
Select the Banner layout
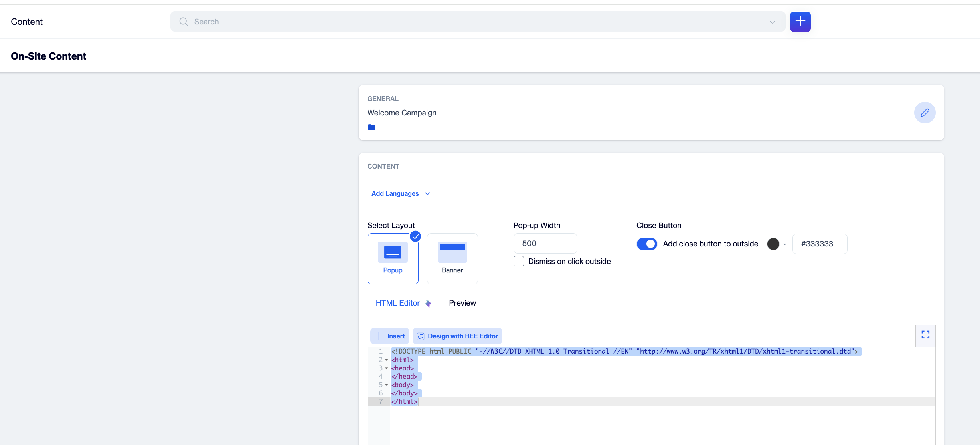[x=452, y=258]
